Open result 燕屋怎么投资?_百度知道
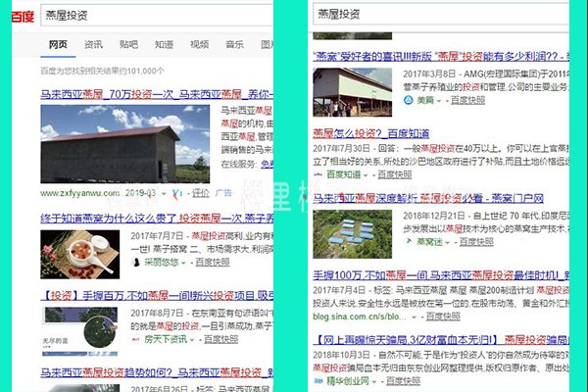 point(370,133)
